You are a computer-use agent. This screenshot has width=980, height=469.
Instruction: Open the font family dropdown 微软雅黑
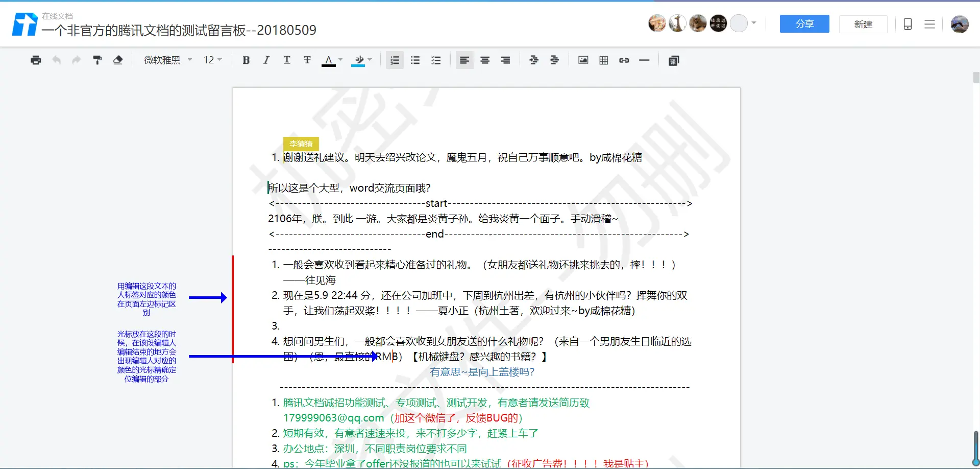[168, 60]
